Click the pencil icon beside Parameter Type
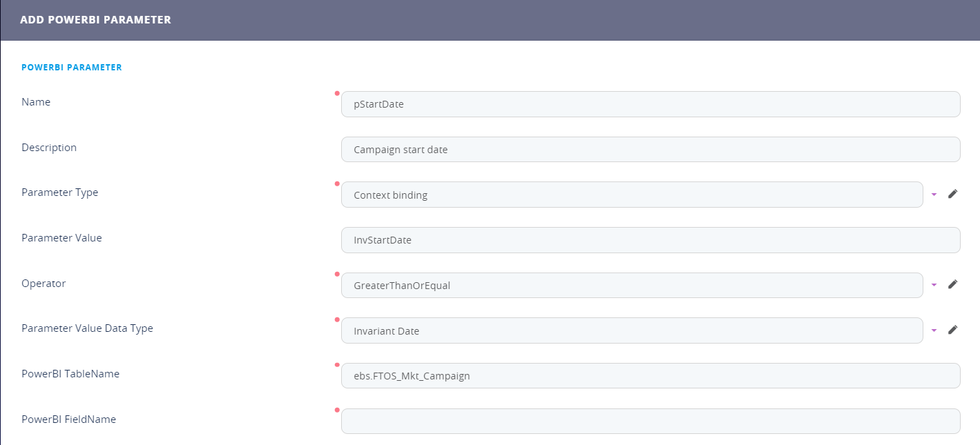Screen dimensions: 980x445 coord(952,194)
